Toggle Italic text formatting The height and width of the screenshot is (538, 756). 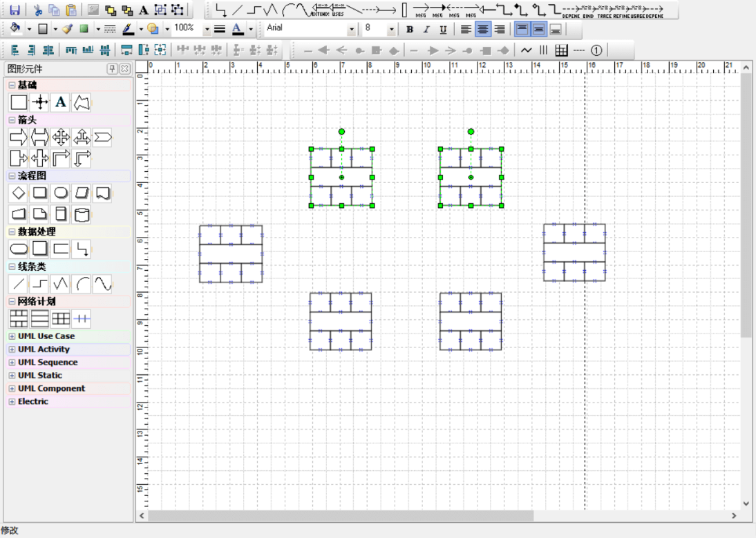(426, 30)
